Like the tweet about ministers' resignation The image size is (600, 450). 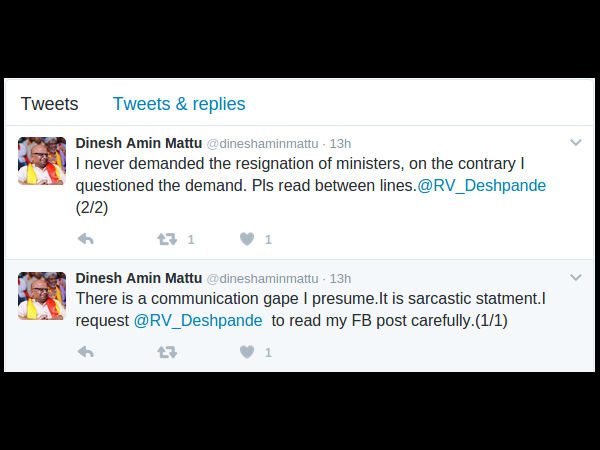(x=247, y=239)
